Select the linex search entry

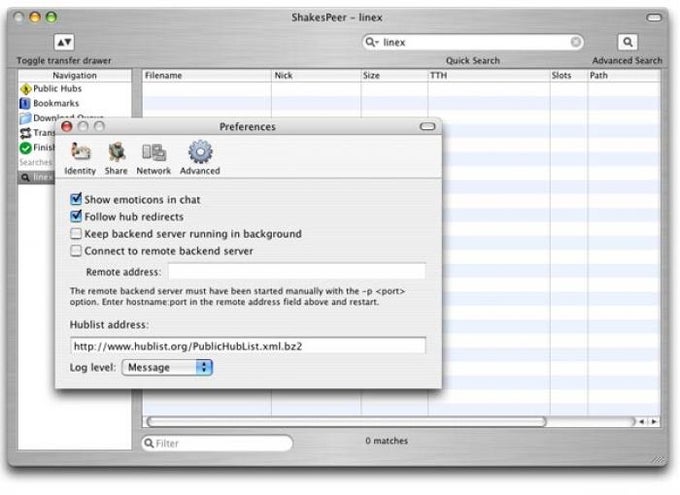tap(37, 177)
